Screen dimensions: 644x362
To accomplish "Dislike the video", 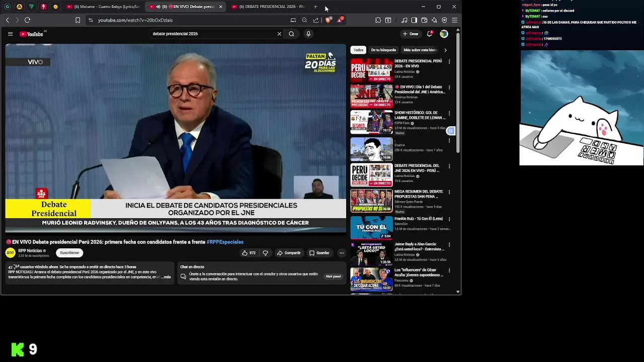I will coord(265,253).
